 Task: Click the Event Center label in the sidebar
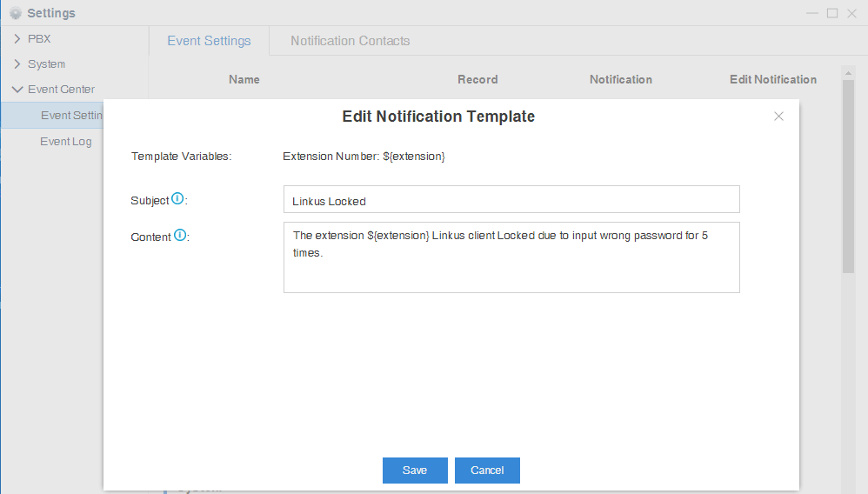pos(61,90)
